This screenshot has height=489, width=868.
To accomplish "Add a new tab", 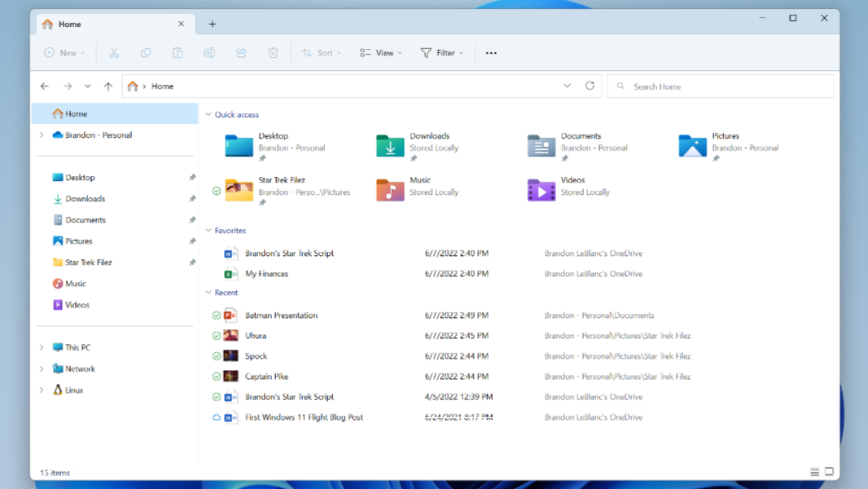I will pos(212,24).
